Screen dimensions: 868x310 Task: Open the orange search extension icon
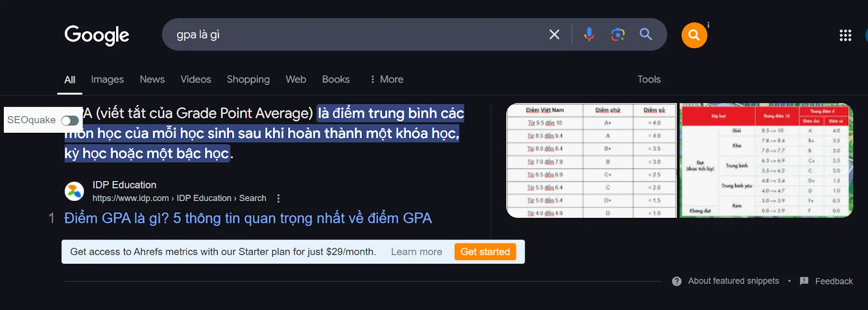694,35
